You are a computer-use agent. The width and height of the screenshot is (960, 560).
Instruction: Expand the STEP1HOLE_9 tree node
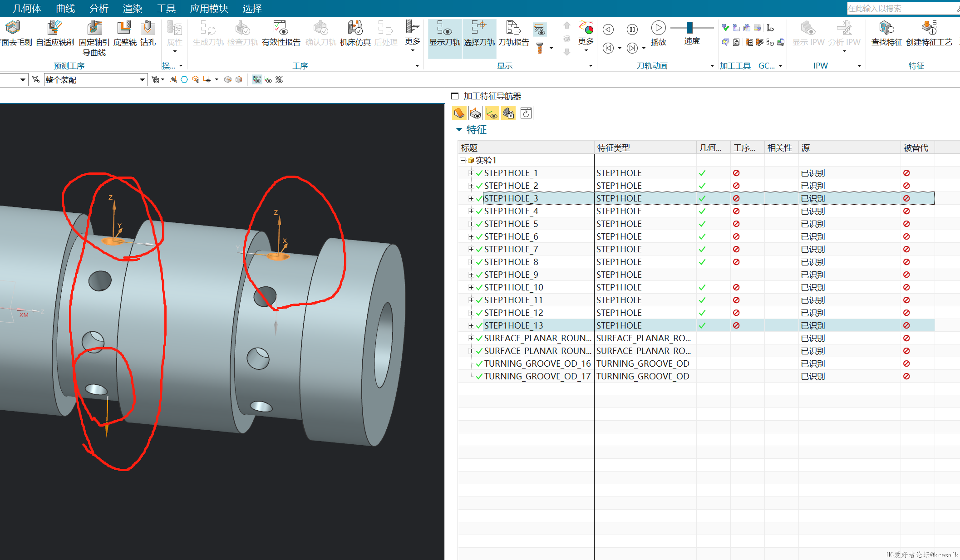point(471,275)
